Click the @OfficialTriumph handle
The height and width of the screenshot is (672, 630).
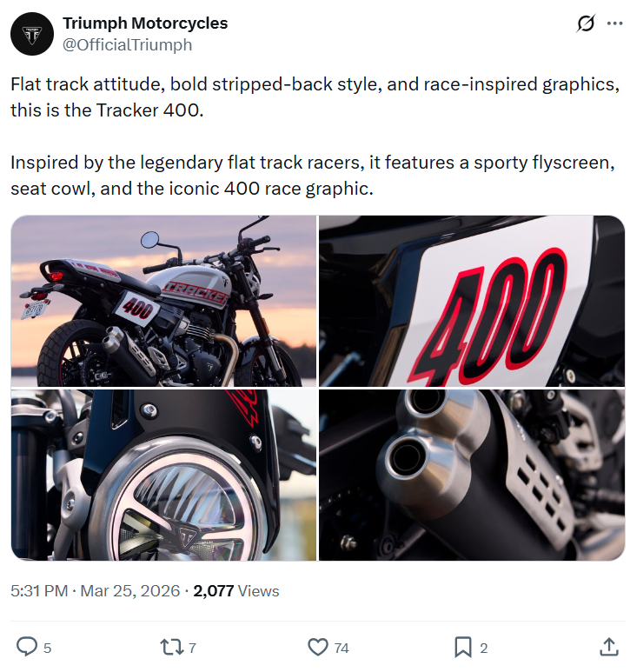(x=127, y=44)
